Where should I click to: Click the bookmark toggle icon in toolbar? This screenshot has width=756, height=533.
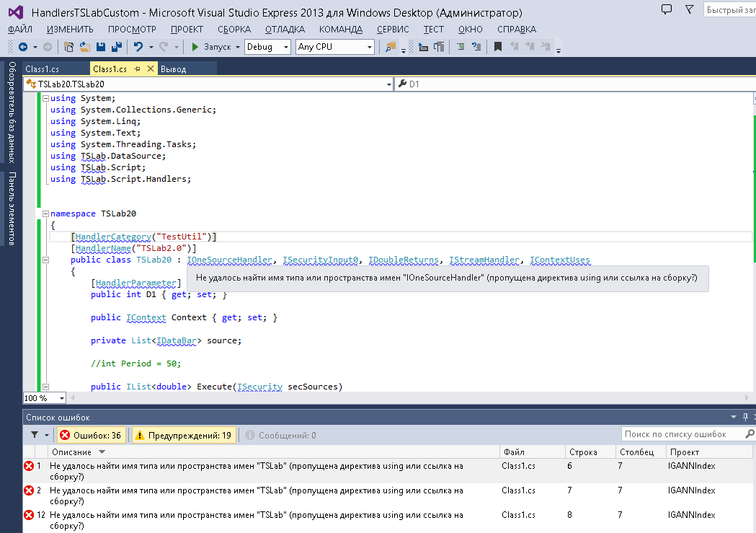497,47
